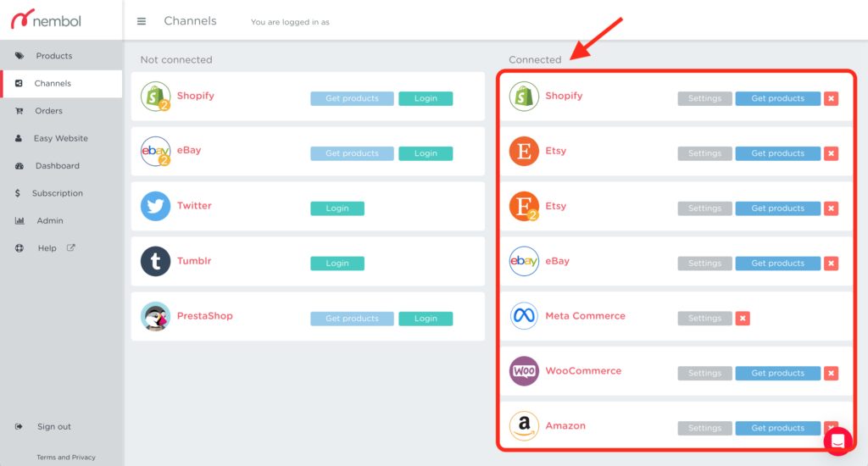868x466 pixels.
Task: Click Get products for not connected eBay
Action: coord(352,153)
